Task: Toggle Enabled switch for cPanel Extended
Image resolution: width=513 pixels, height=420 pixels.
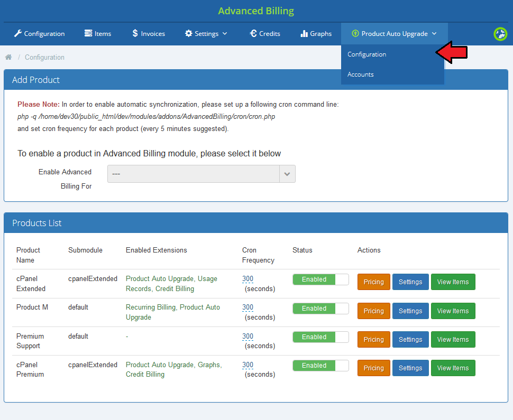Action: coord(320,279)
